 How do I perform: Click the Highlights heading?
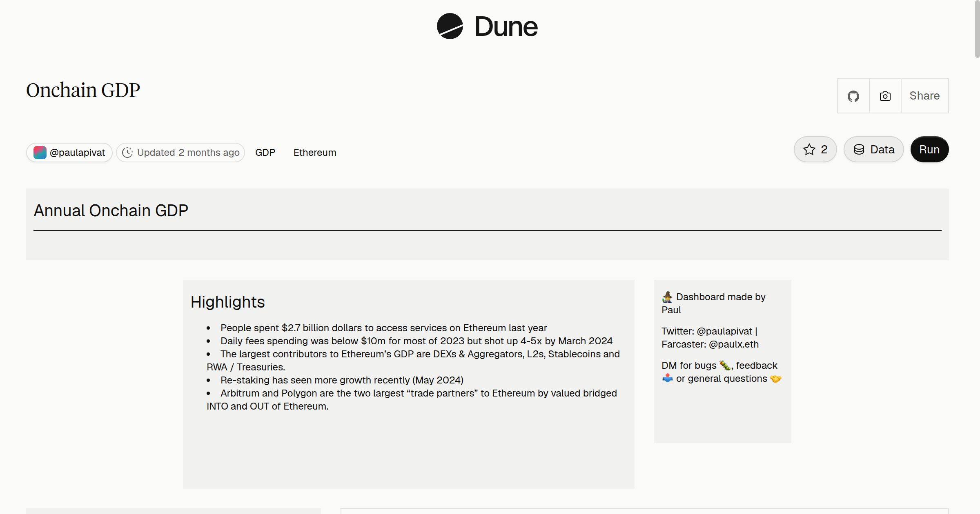coord(227,302)
